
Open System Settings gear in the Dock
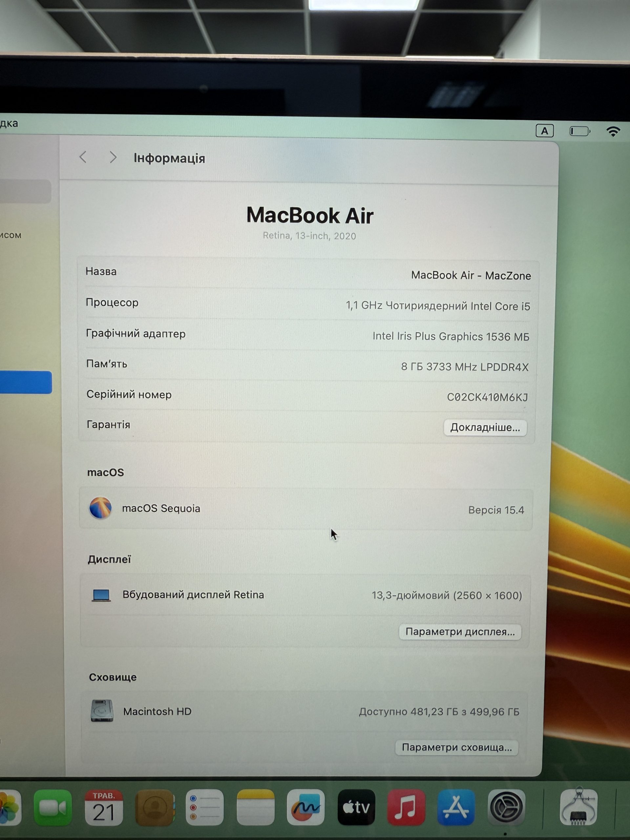tap(506, 807)
